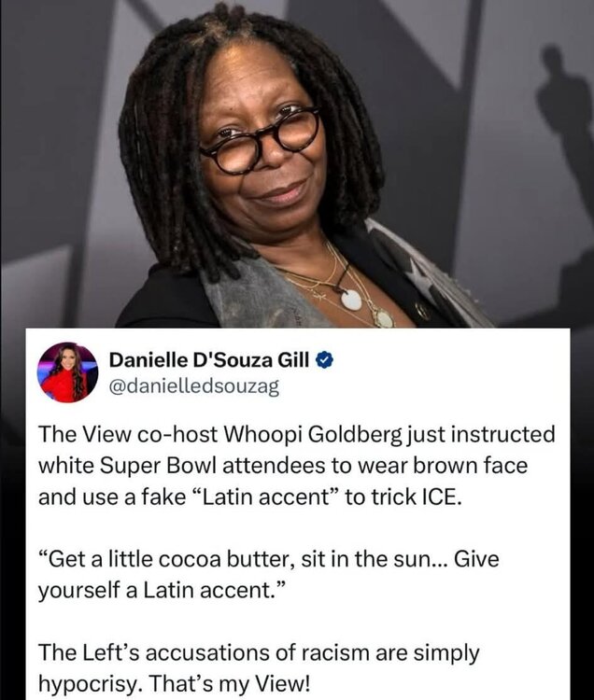
Task: Click the quoted "Latin accent" phrase
Action: click(266, 497)
